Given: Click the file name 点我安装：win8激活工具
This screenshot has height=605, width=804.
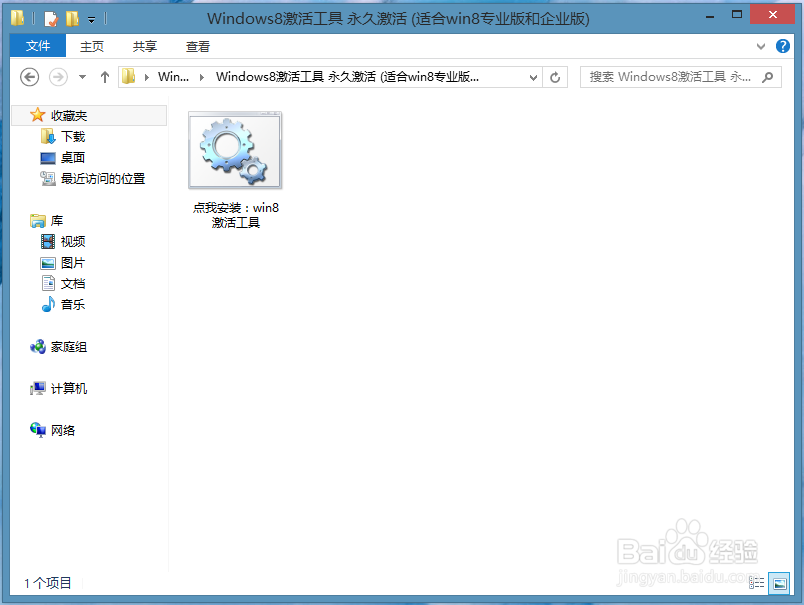Looking at the screenshot, I should [x=236, y=215].
